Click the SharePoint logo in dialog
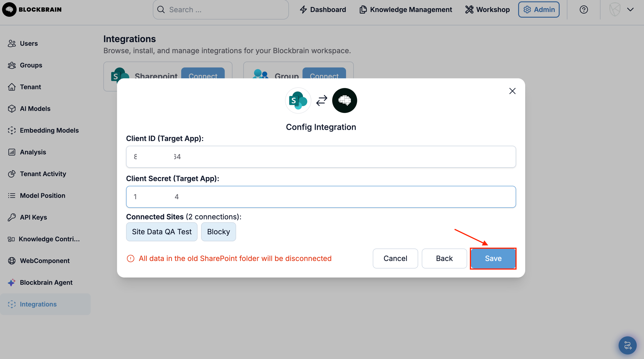This screenshot has width=644, height=359. pos(298,100)
